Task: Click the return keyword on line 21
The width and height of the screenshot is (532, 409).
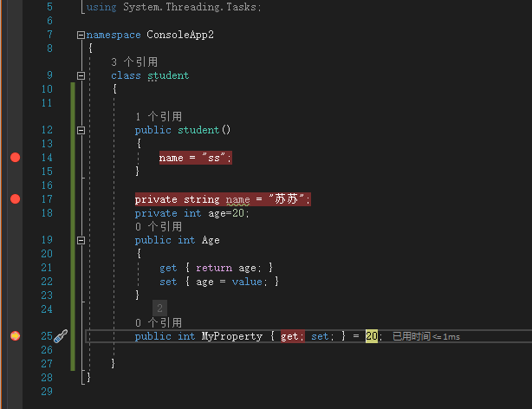Action: 214,268
